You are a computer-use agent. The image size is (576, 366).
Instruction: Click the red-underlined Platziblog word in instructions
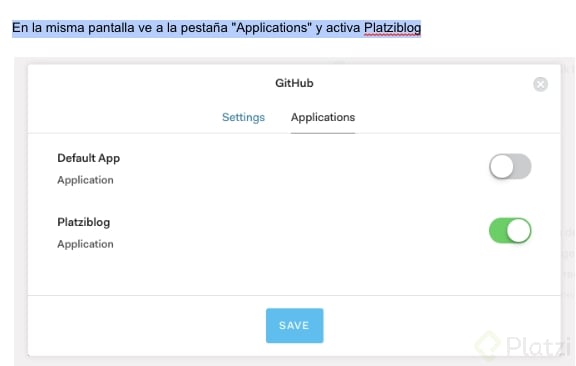click(392, 28)
